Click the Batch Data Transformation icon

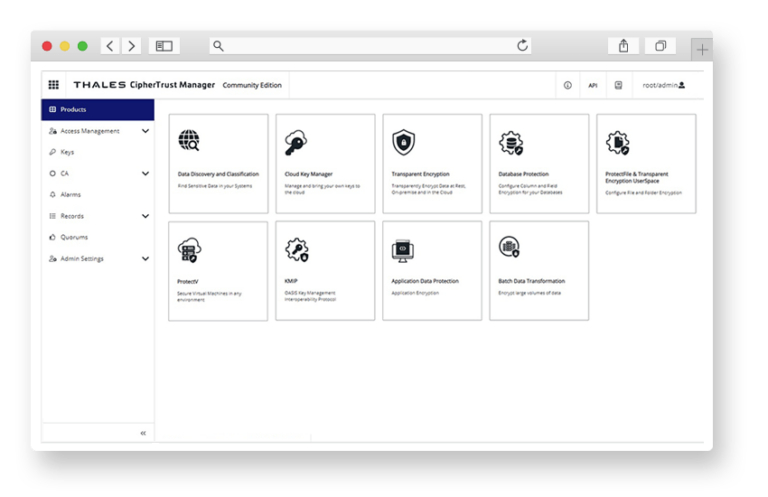[509, 247]
